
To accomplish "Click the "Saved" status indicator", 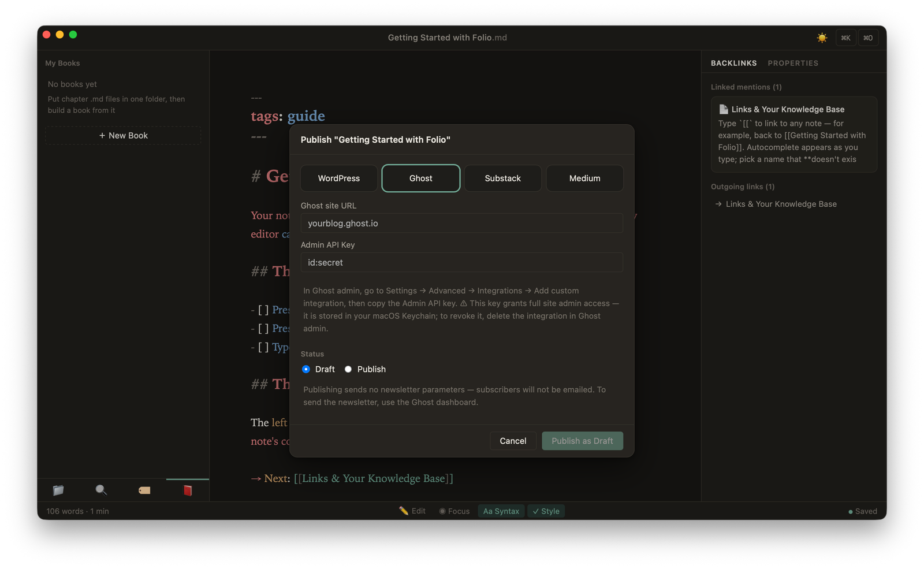I will pos(863,511).
